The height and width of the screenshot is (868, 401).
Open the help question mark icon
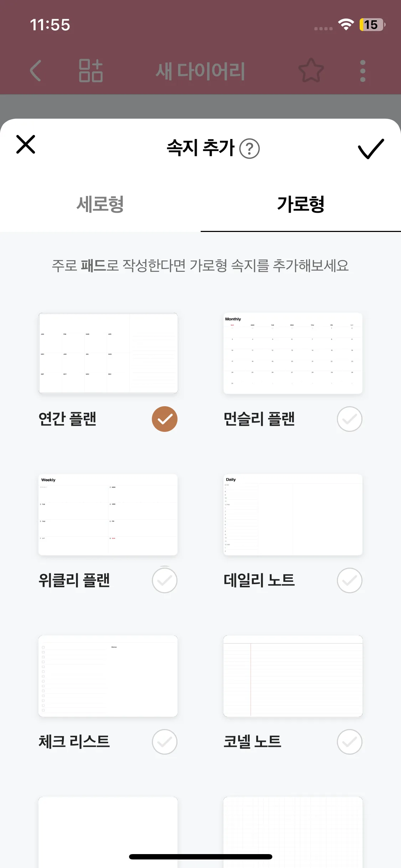(250, 149)
